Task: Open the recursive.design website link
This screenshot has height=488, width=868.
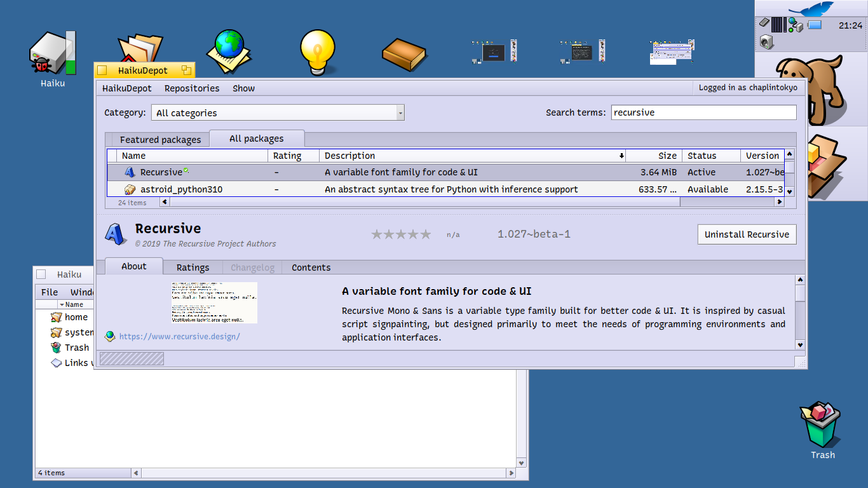Action: [x=179, y=337]
